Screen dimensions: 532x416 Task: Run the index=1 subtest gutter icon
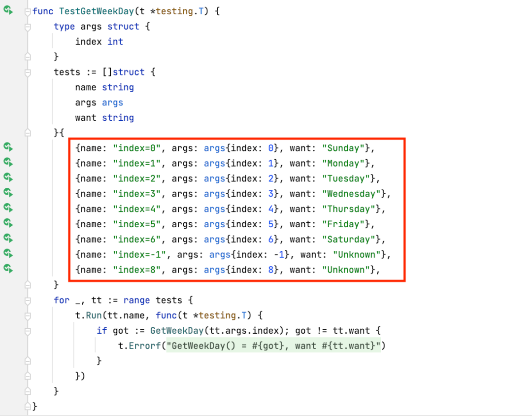pyautogui.click(x=8, y=162)
